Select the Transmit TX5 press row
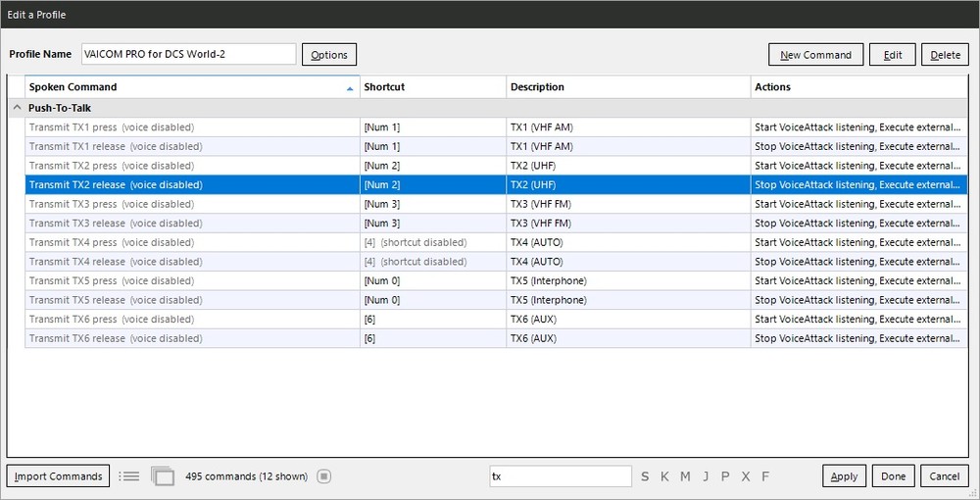The height and width of the screenshot is (500, 980). (496, 280)
